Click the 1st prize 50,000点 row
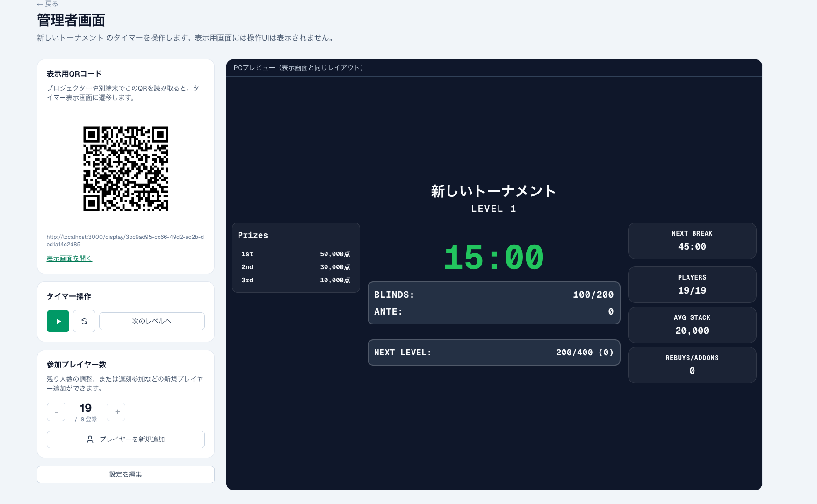 point(296,254)
